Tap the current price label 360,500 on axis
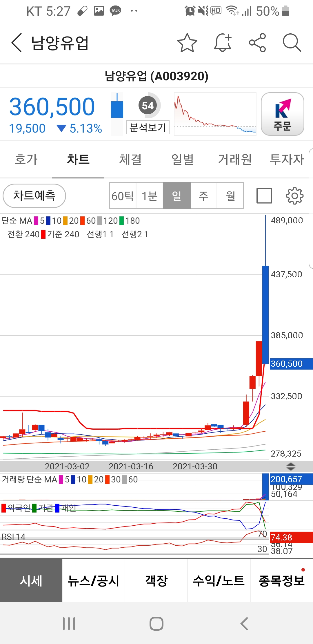 (x=291, y=364)
